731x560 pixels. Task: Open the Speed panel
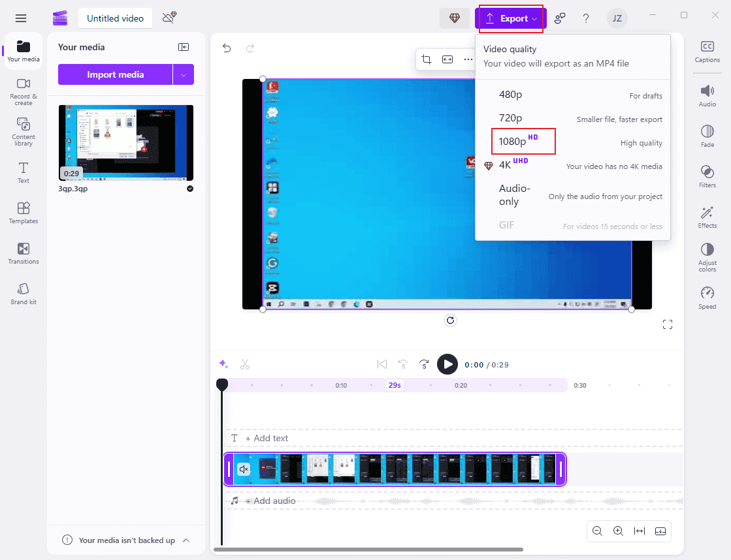(x=707, y=297)
